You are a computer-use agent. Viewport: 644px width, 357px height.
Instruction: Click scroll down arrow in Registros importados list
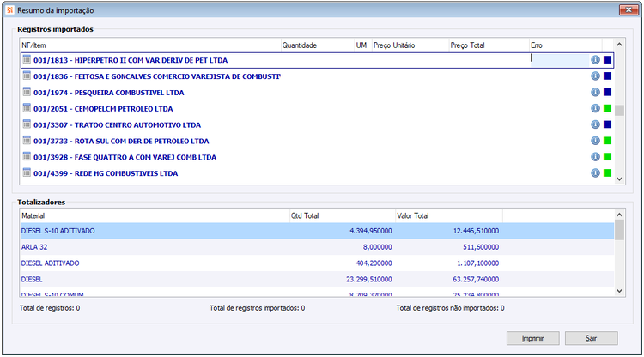[619, 178]
